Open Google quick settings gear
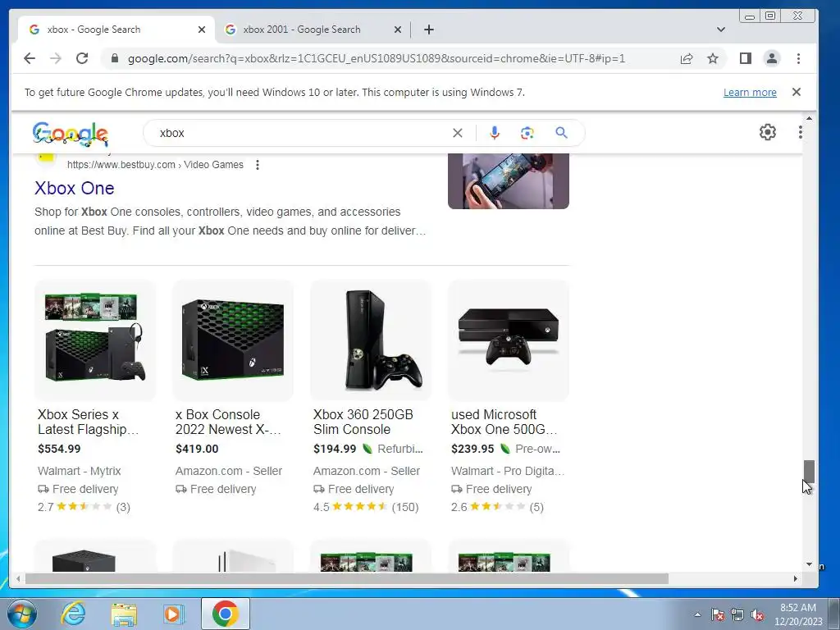The height and width of the screenshot is (630, 840). click(768, 132)
